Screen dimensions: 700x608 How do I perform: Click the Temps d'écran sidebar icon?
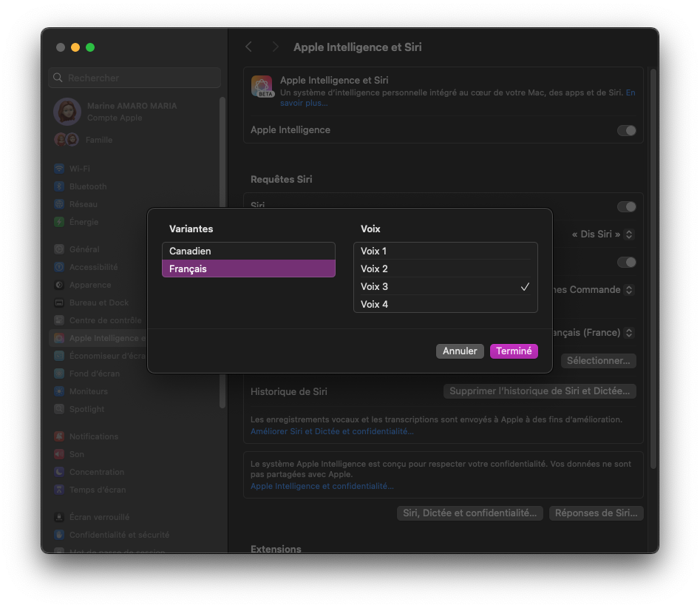click(59, 490)
